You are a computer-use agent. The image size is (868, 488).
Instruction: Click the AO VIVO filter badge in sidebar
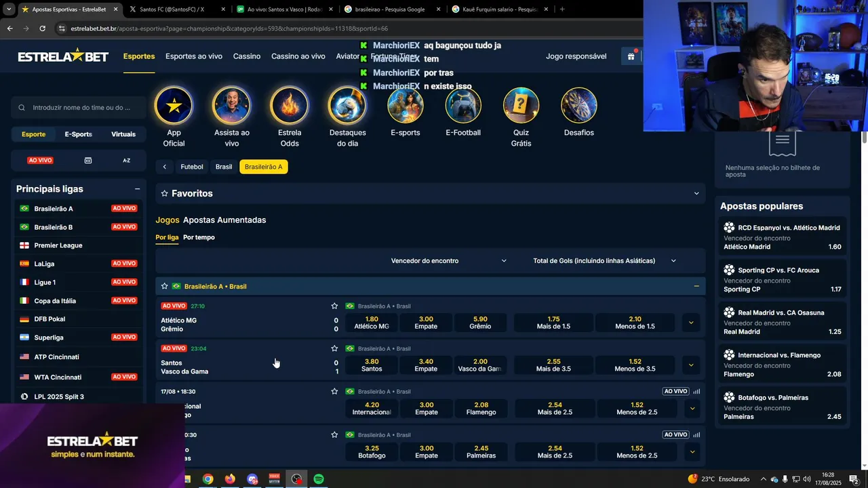[40, 161]
